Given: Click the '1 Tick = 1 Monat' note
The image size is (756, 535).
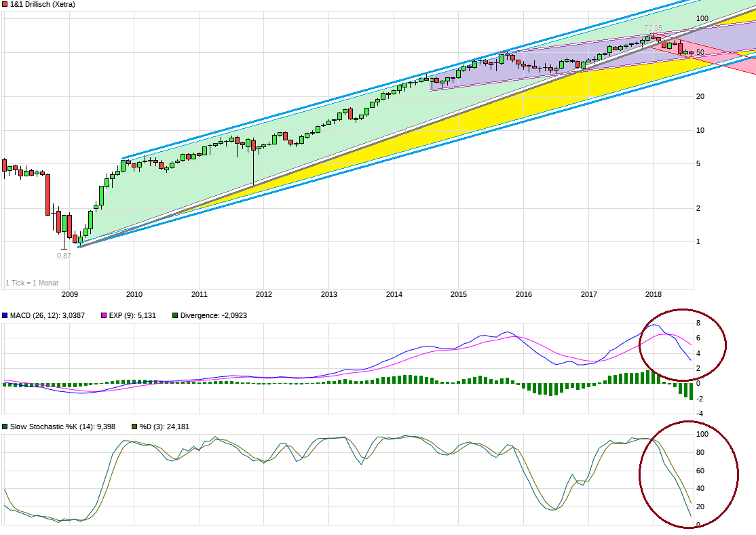Looking at the screenshot, I should [x=33, y=283].
